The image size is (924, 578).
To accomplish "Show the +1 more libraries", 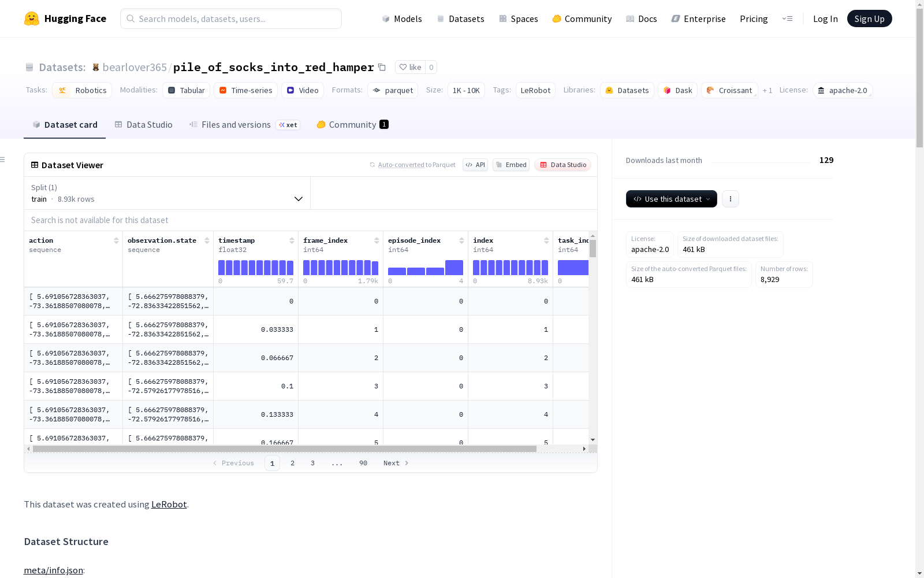I will [767, 90].
